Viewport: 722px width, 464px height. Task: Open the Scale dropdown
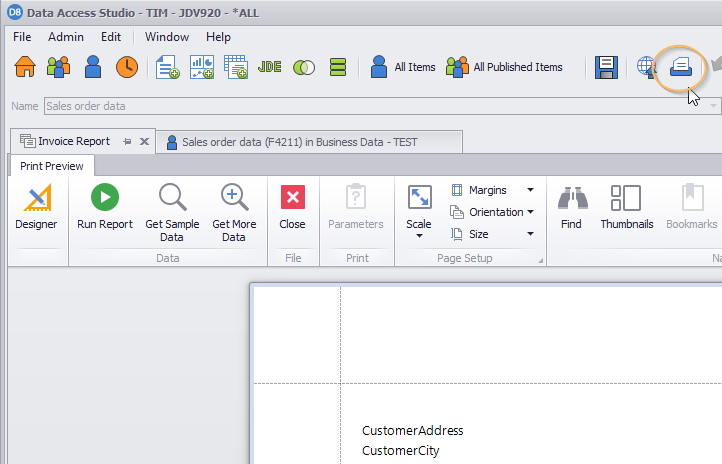[419, 212]
